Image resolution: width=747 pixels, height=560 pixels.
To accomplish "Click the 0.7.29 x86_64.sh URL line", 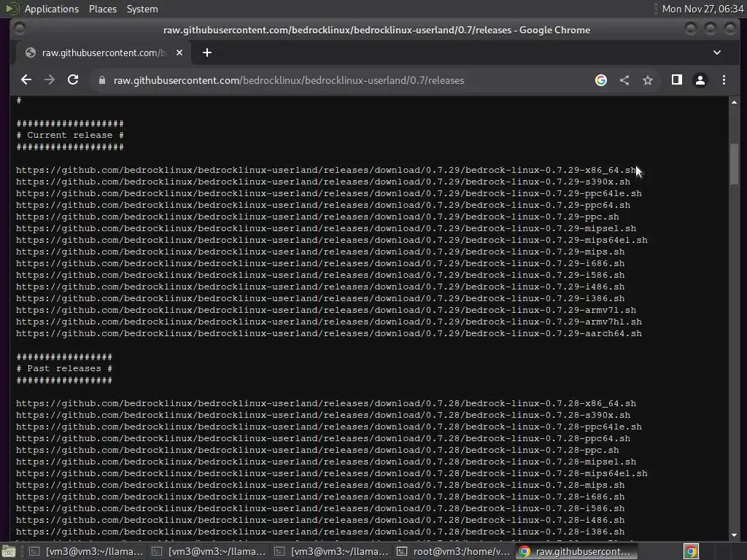I will click(326, 170).
